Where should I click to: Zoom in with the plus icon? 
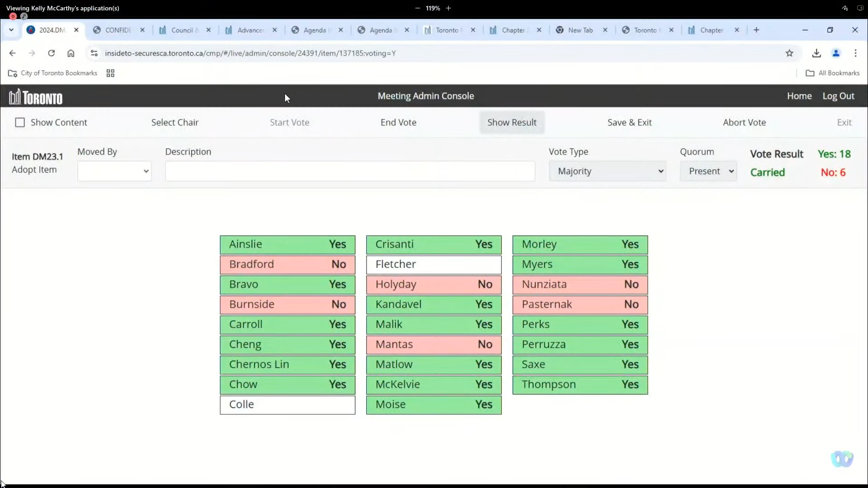[448, 8]
